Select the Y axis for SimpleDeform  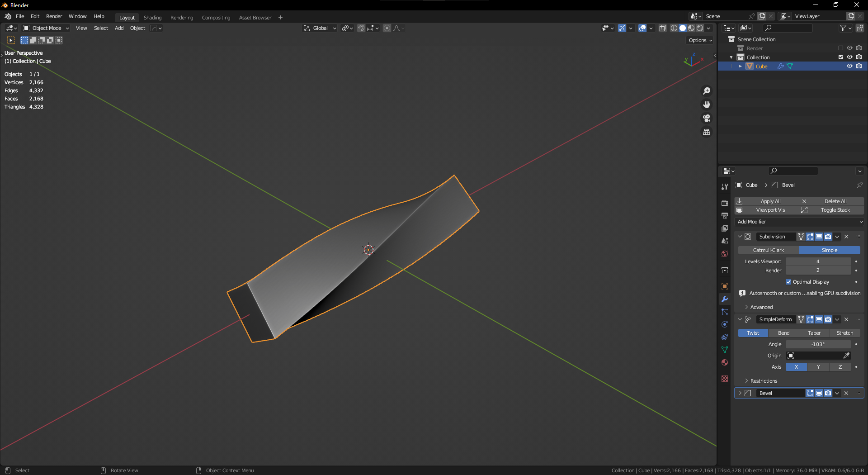click(818, 367)
